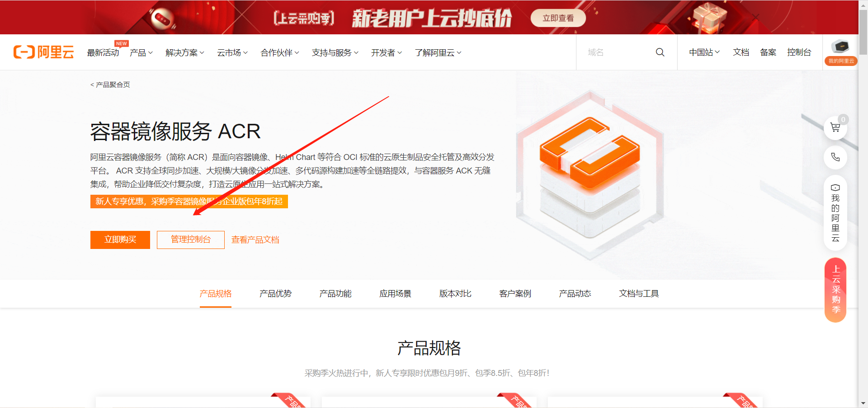868x408 pixels.
Task: Open 查看产品文档 link
Action: [255, 240]
